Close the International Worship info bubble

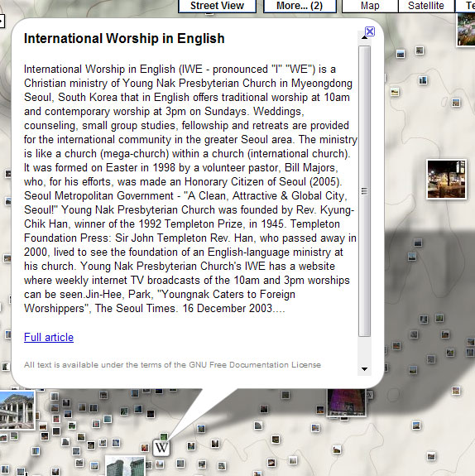point(370,31)
